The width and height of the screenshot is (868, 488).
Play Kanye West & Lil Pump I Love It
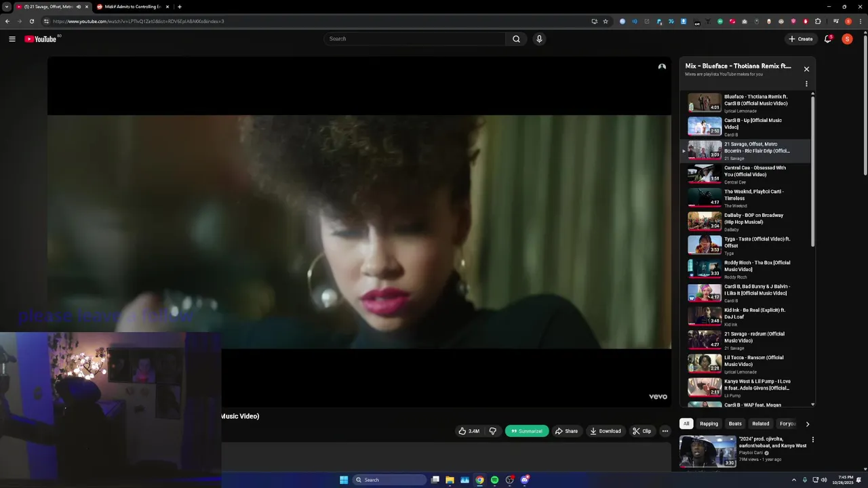click(x=746, y=388)
